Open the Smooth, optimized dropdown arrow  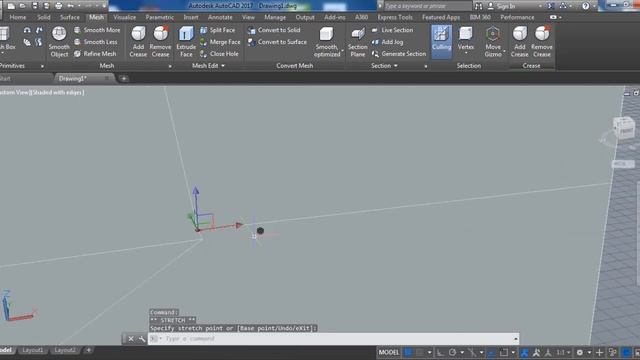point(342,52)
